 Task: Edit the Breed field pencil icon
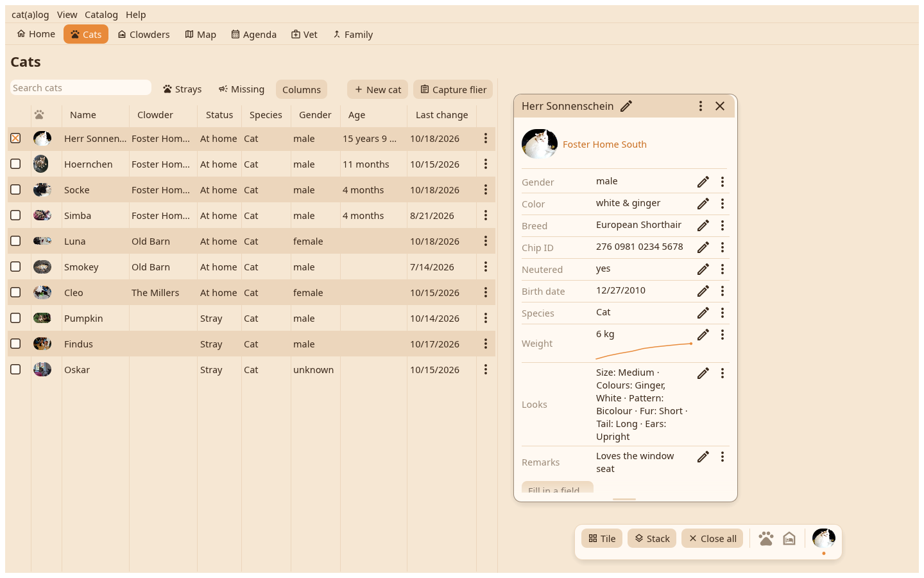(703, 225)
